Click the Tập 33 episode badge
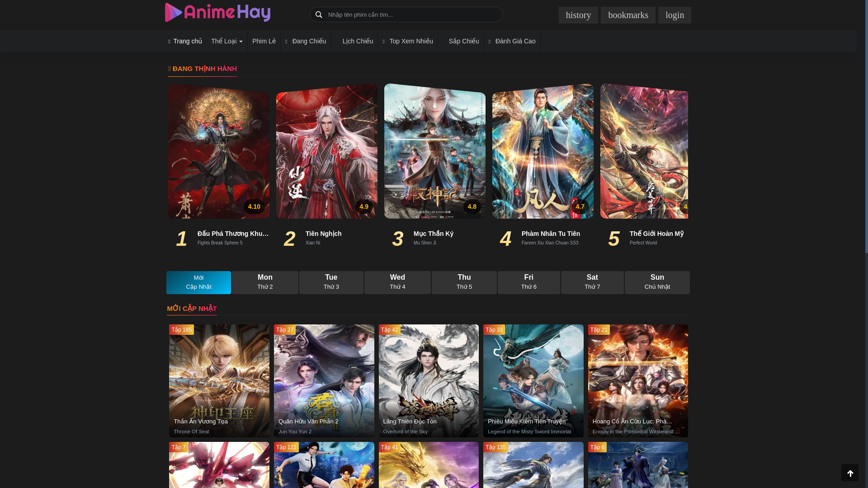Screen dimensions: 868x488 point(494,330)
